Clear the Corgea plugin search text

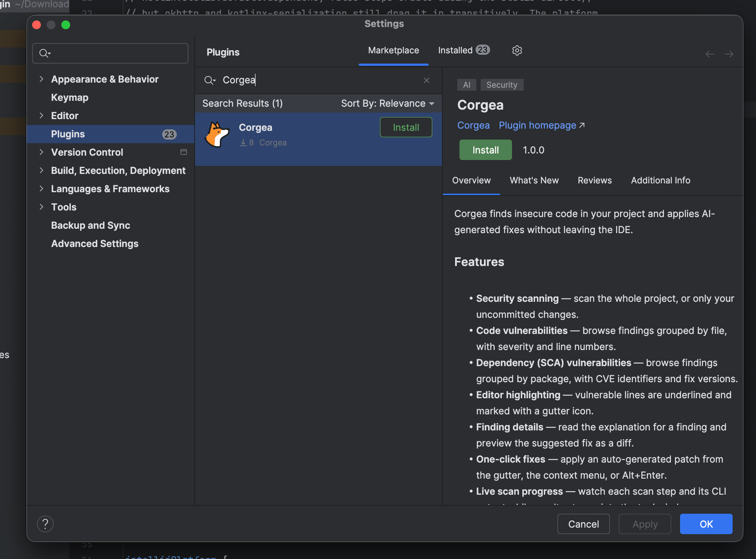(x=427, y=80)
